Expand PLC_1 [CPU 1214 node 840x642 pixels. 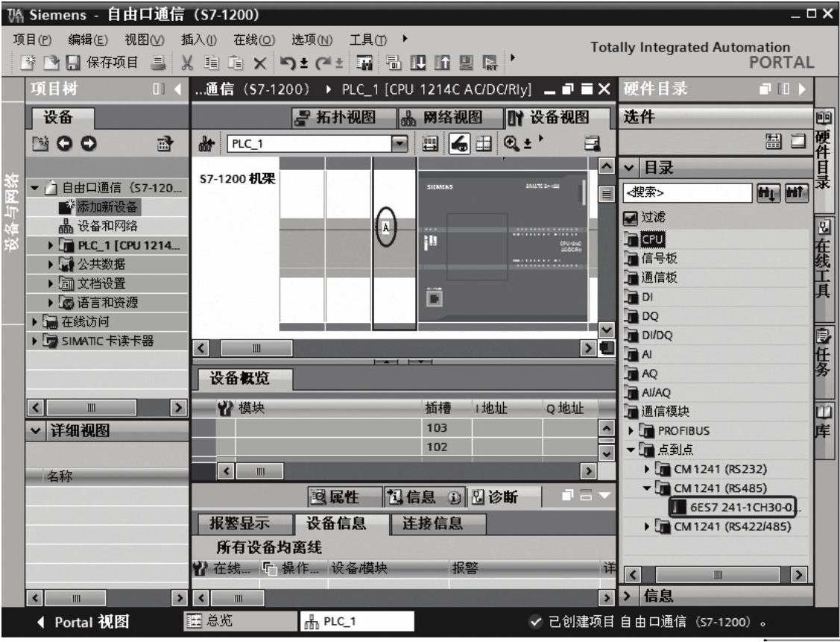[51, 245]
